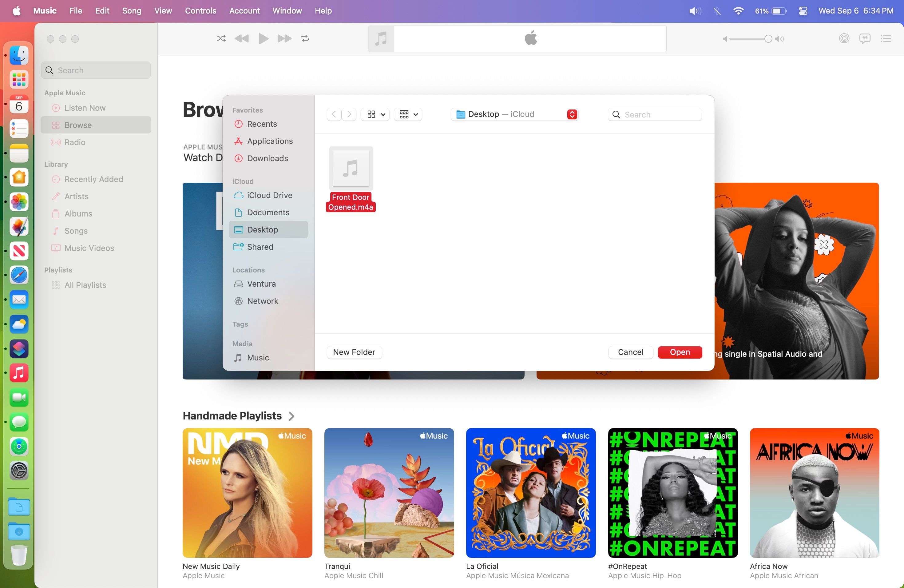This screenshot has width=904, height=588.
Task: Enable shuffle playback in Music
Action: point(221,38)
